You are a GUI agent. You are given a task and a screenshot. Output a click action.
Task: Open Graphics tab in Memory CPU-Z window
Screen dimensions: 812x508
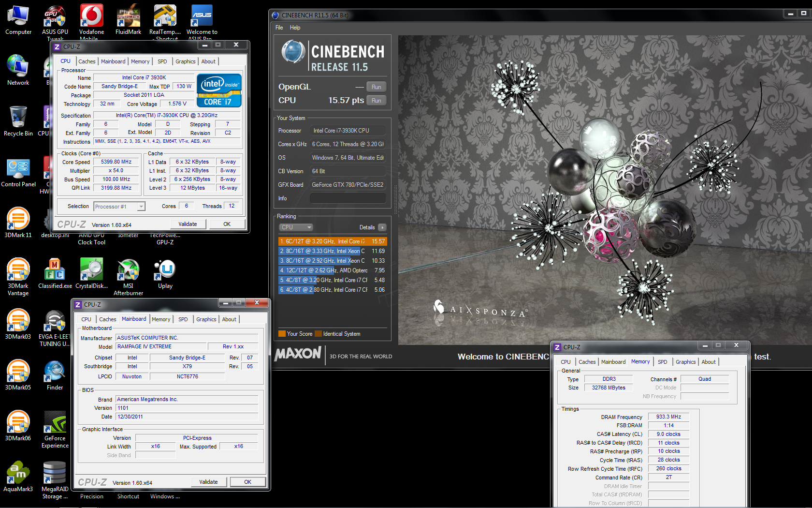(x=686, y=362)
